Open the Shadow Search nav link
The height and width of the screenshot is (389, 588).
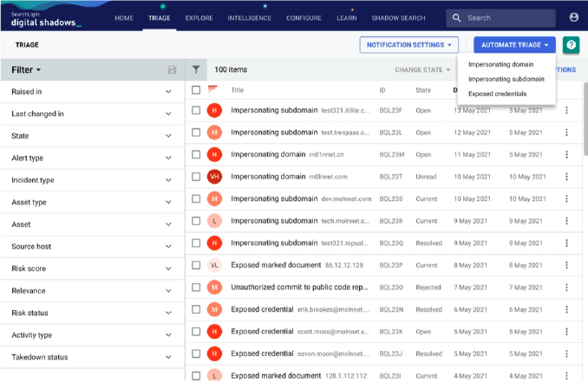tap(398, 18)
